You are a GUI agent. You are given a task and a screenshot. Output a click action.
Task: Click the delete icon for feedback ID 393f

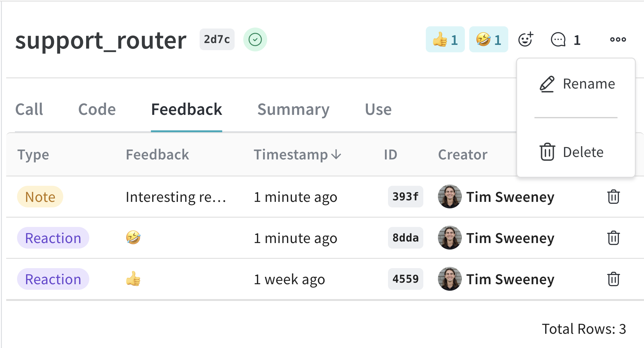point(614,197)
